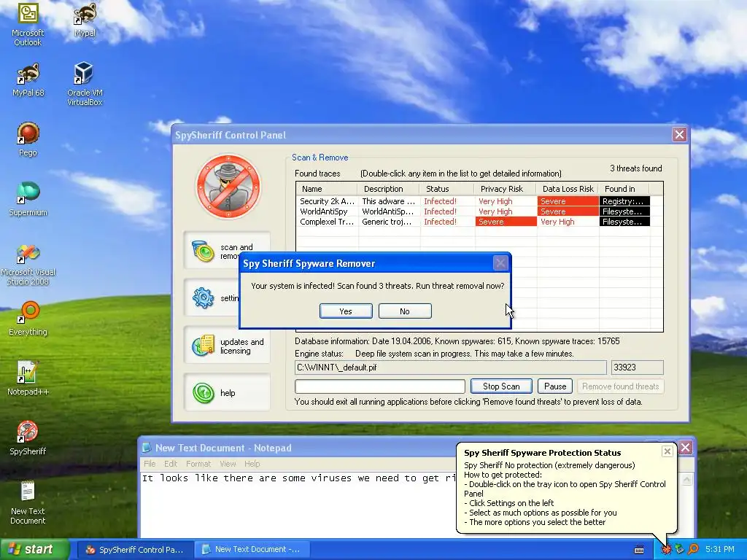Viewport: 747px width, 560px height.
Task: Select the Pego desktop shortcut
Action: (x=28, y=139)
